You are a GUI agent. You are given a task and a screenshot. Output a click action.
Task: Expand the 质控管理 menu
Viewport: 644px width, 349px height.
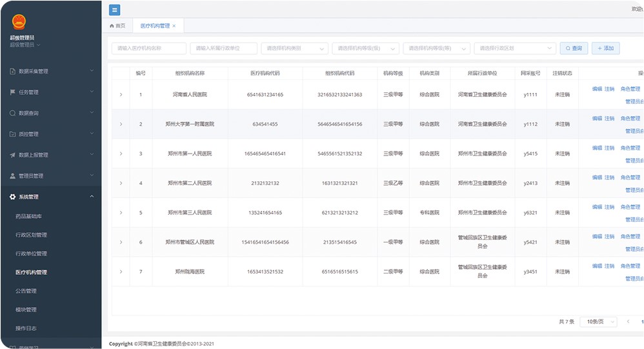(92, 134)
